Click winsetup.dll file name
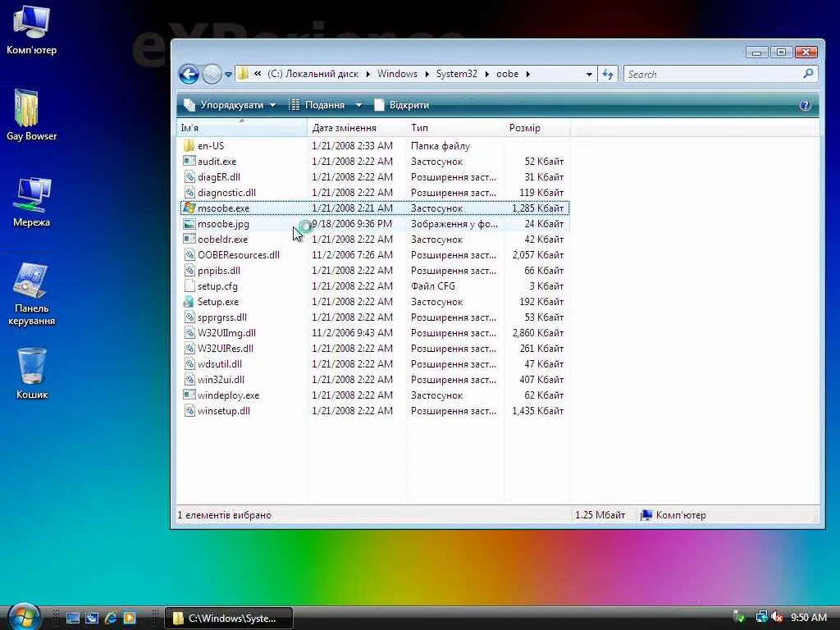Image resolution: width=840 pixels, height=630 pixels. coord(223,411)
